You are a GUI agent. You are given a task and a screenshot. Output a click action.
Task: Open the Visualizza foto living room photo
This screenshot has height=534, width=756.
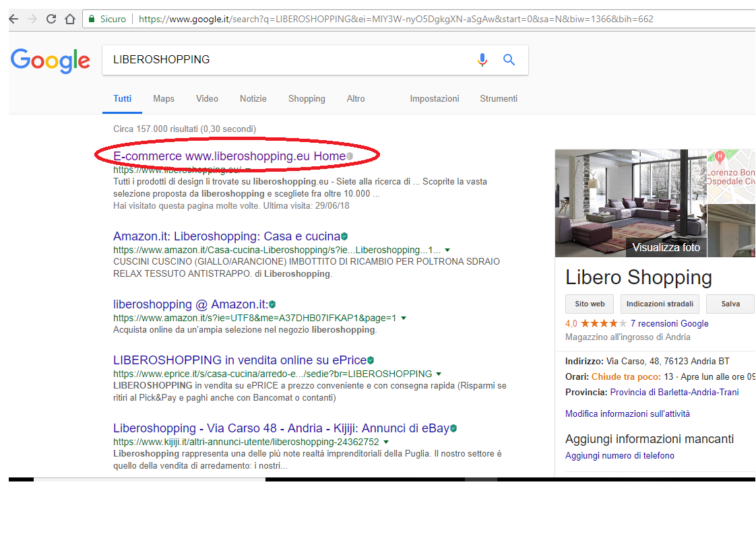point(631,203)
